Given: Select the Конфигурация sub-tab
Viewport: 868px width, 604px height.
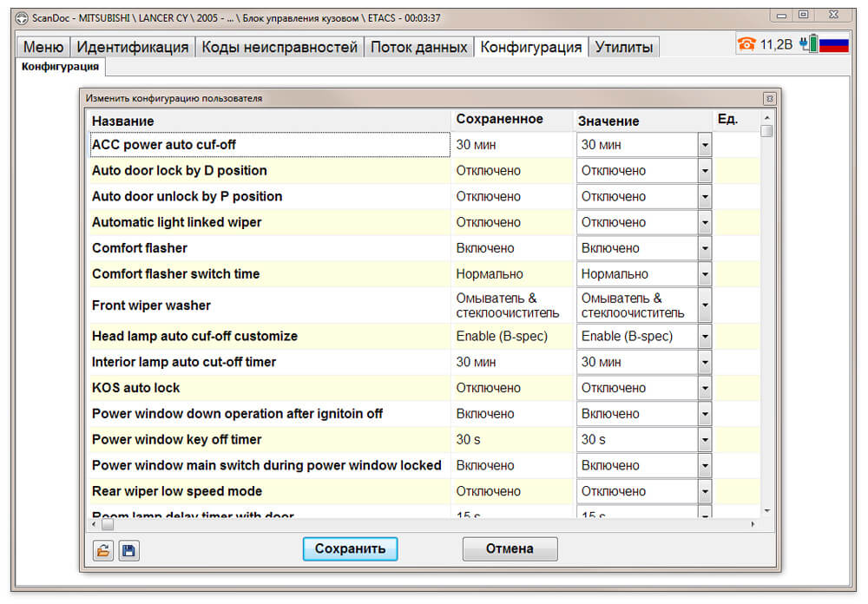Looking at the screenshot, I should 61,67.
